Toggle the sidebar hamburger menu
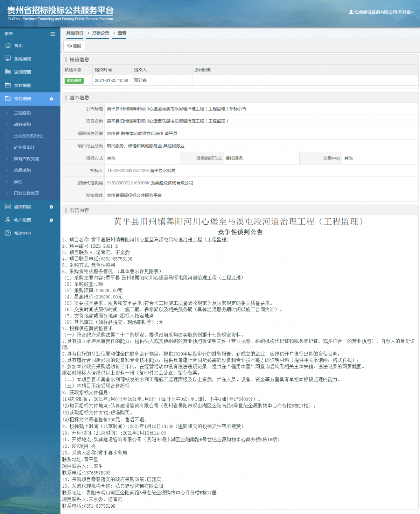The width and height of the screenshot is (420, 514). coord(53,34)
